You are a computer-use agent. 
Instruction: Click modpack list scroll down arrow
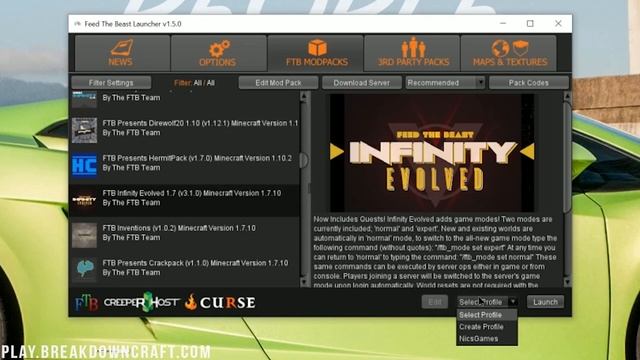[304, 282]
